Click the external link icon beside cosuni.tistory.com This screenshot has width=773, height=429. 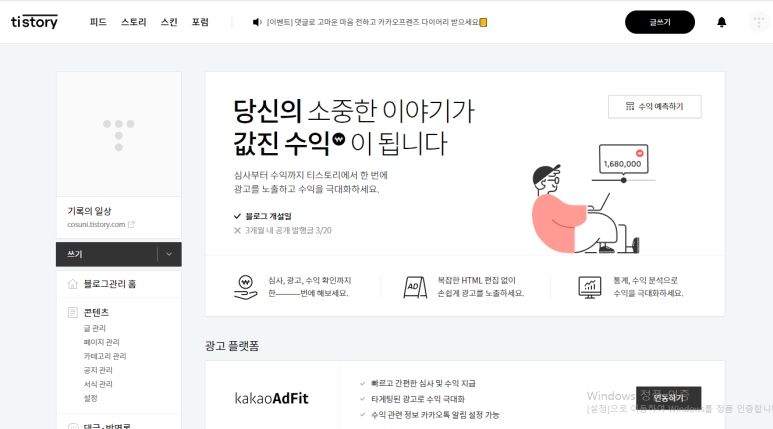(x=131, y=224)
